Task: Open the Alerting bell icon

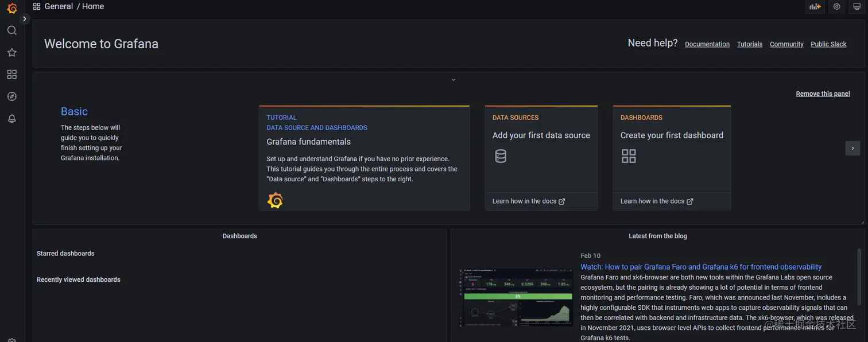Action: 12,118
